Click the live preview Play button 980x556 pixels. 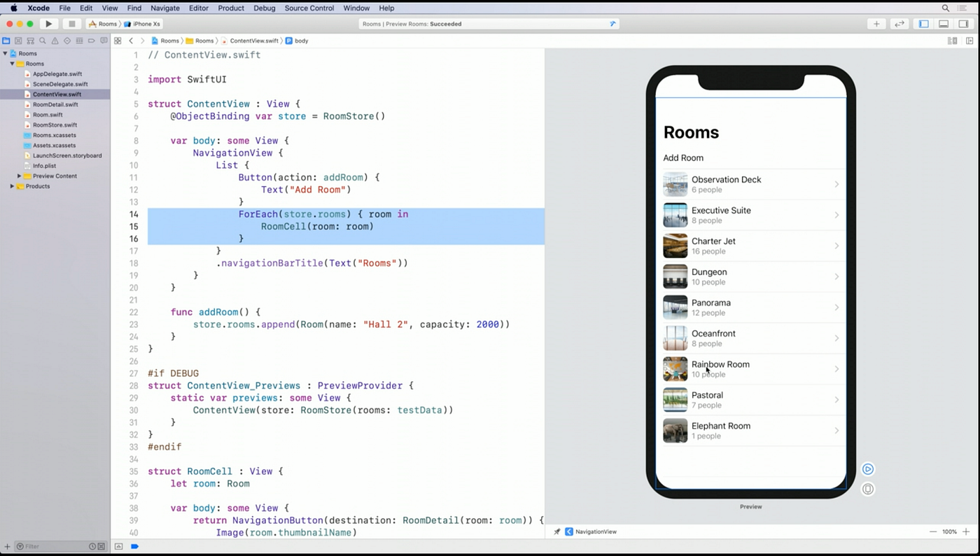click(868, 469)
